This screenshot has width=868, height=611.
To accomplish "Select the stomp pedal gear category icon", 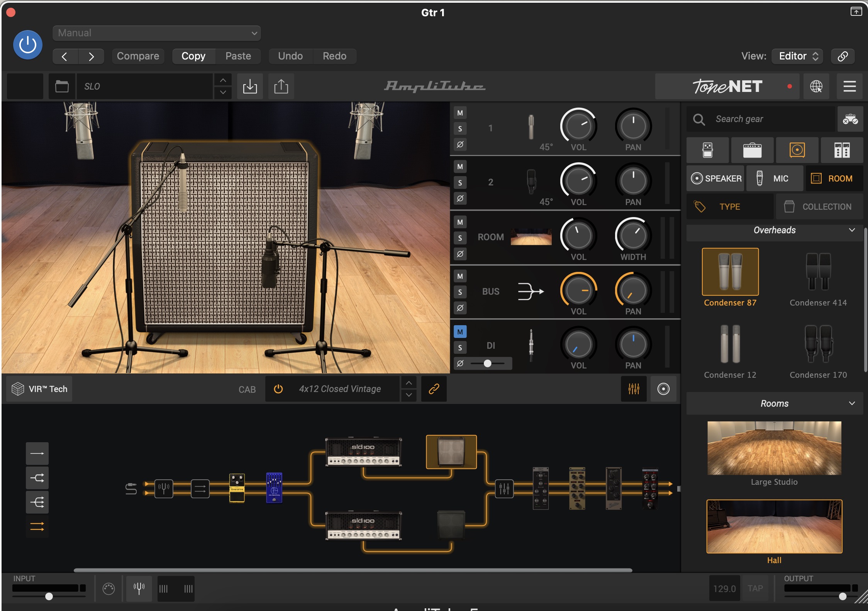I will pyautogui.click(x=707, y=150).
